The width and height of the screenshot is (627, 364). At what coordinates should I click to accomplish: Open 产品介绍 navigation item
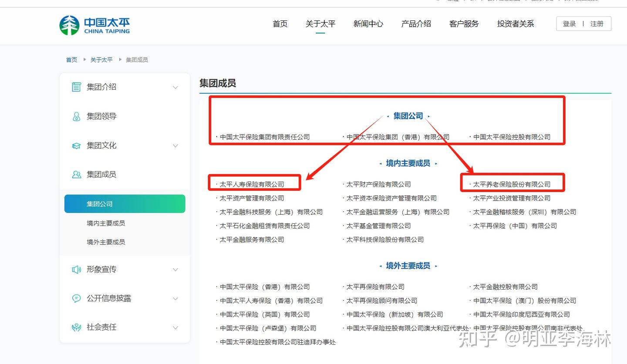pos(416,24)
